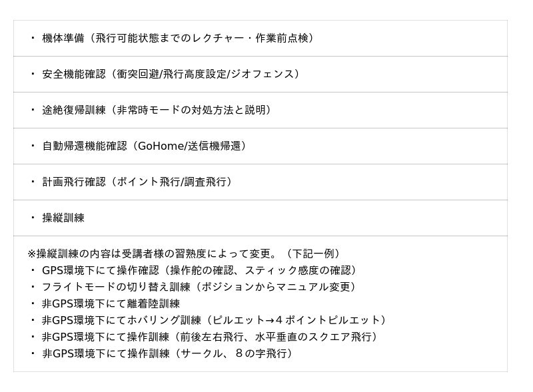This screenshot has width=533, height=392.
Task: Select the 非GPS環境下にて離着陸訓練 line
Action: [x=111, y=303]
